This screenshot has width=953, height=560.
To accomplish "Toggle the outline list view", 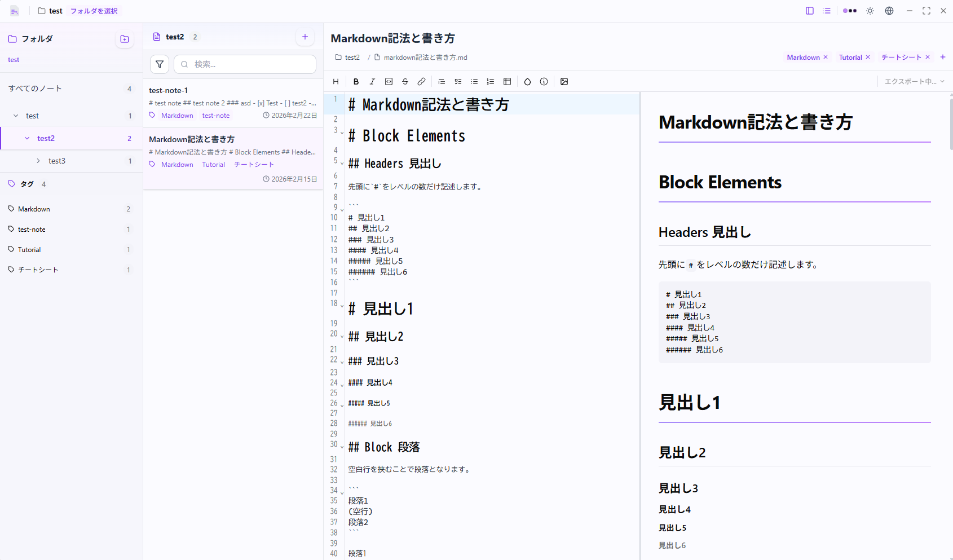I will (827, 10).
